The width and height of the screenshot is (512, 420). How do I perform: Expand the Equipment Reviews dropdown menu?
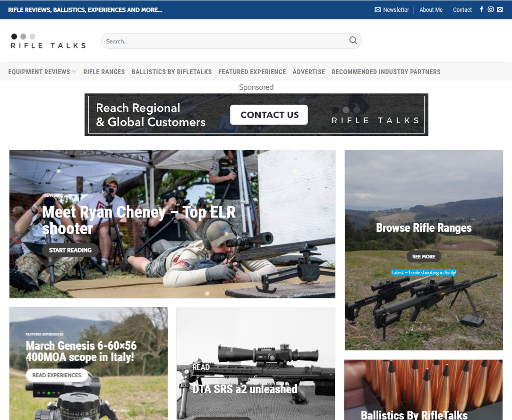[x=42, y=72]
